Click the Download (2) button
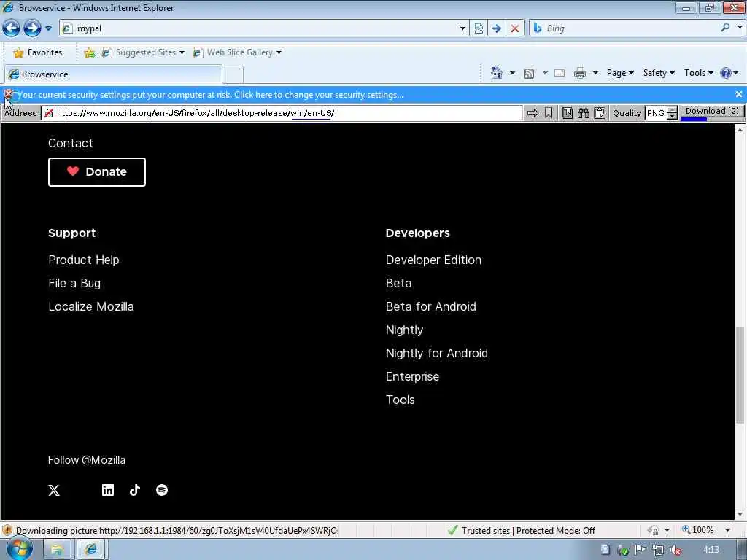Screen dimensions: 747x560 click(712, 112)
